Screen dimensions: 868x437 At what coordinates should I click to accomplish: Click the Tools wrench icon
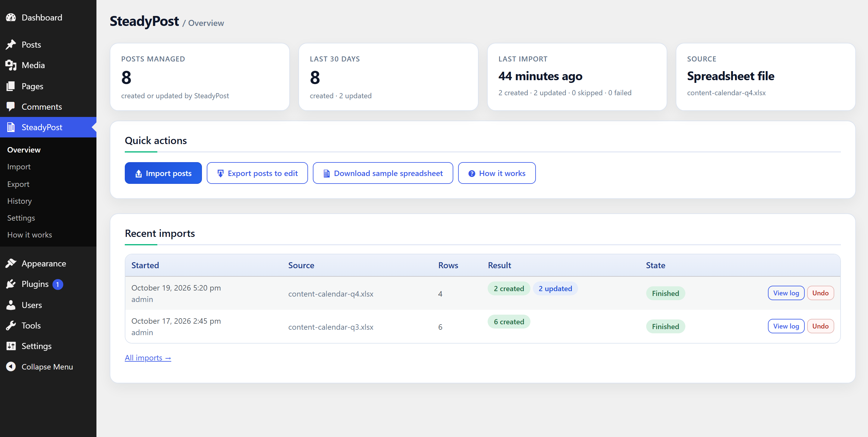coord(11,325)
